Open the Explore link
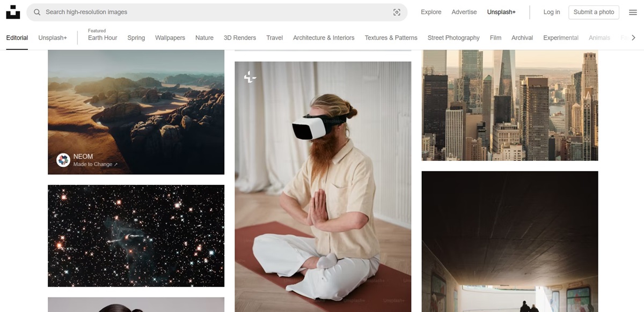 click(431, 12)
